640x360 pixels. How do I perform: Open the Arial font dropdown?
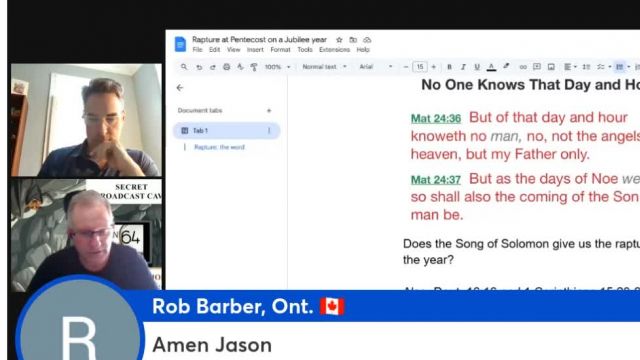[x=376, y=67]
